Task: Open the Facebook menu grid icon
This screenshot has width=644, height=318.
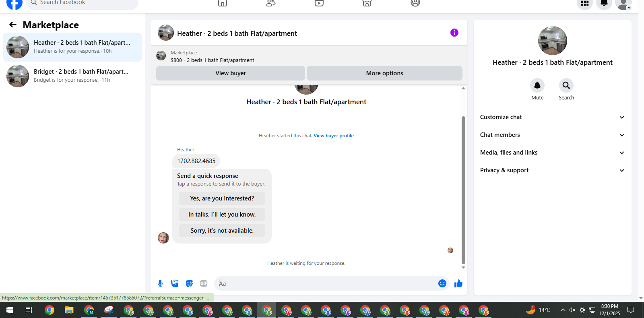Action: click(585, 3)
